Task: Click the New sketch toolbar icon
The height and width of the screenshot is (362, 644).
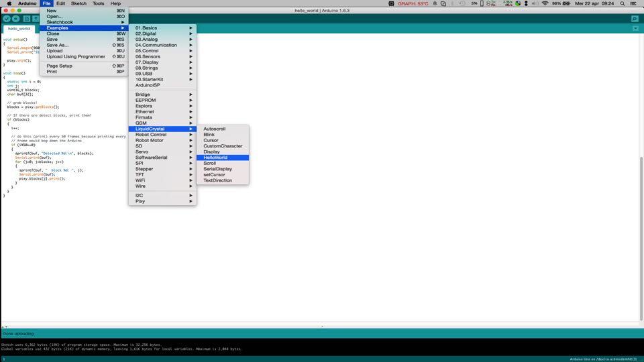Action: click(x=27, y=19)
